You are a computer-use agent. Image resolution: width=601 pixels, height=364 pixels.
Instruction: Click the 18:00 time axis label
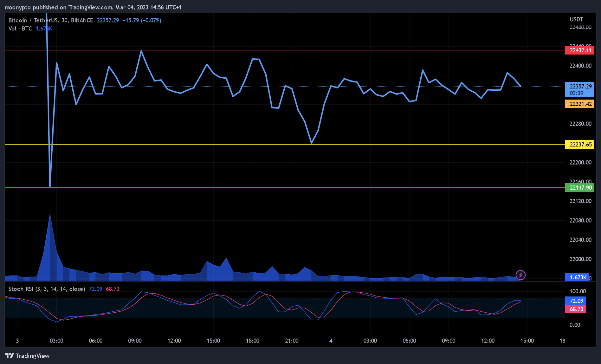tap(253, 341)
